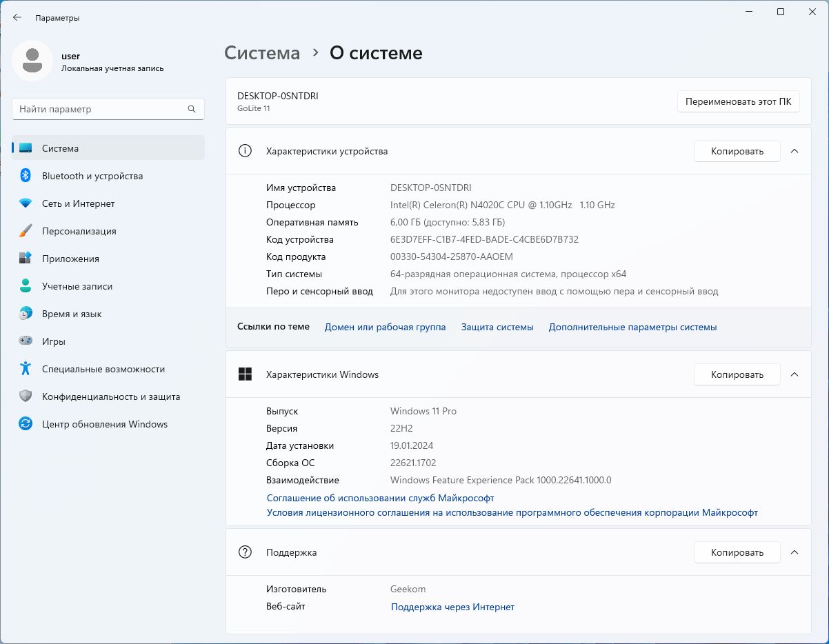Viewport: 829px width, 644px height.
Task: Open Bluetooth и устройства settings
Action: pyautogui.click(x=108, y=176)
